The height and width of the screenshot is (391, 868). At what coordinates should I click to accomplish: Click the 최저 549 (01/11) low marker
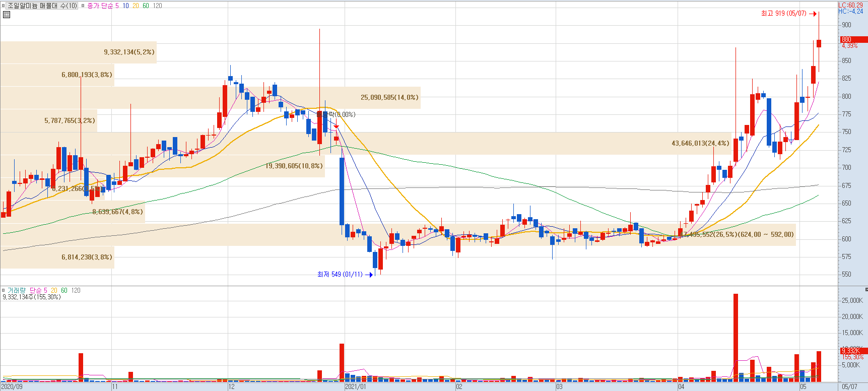(345, 275)
